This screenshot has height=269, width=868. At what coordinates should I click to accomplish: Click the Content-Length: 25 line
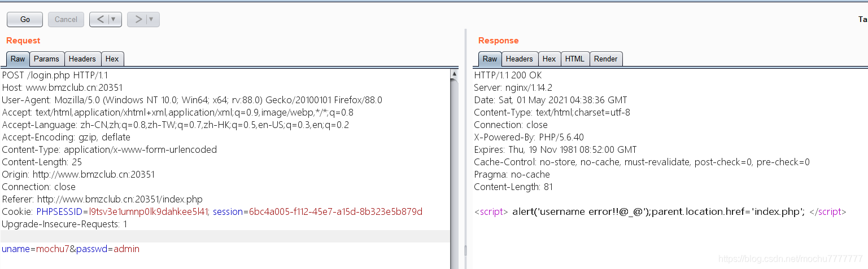42,162
